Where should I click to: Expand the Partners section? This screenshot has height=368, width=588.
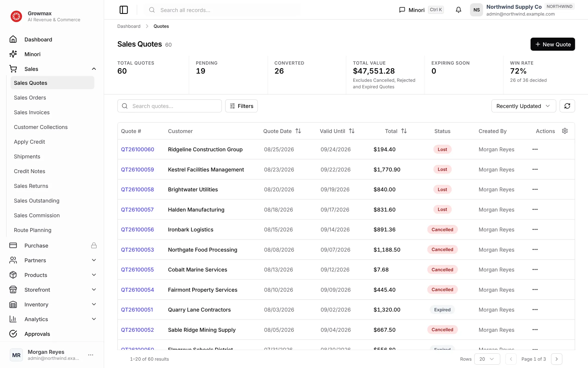tap(94, 260)
